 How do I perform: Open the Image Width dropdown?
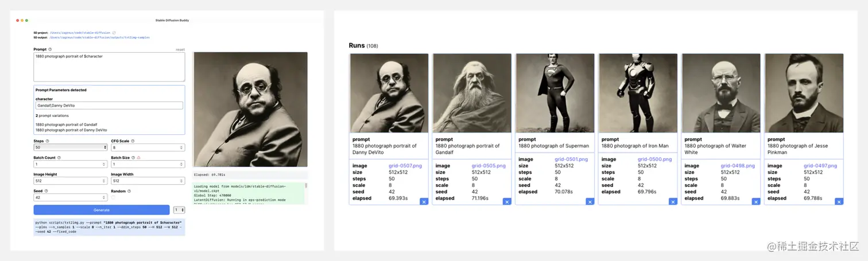click(148, 181)
